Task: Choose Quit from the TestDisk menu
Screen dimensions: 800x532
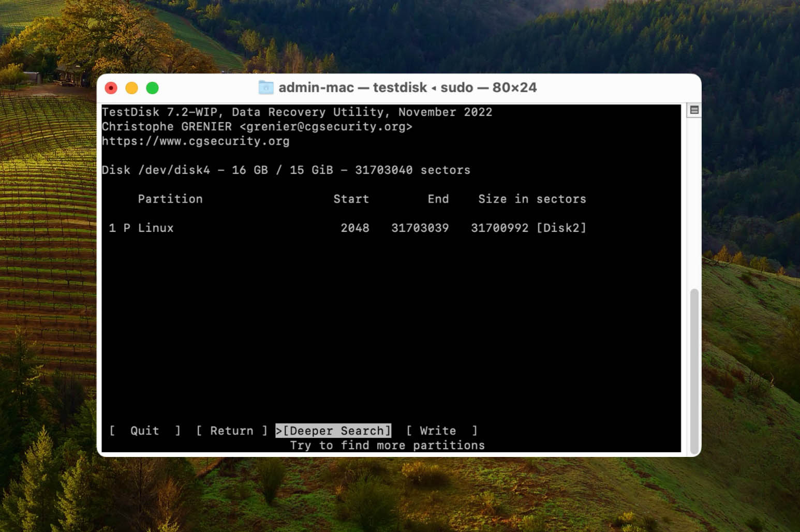Action: (144, 431)
